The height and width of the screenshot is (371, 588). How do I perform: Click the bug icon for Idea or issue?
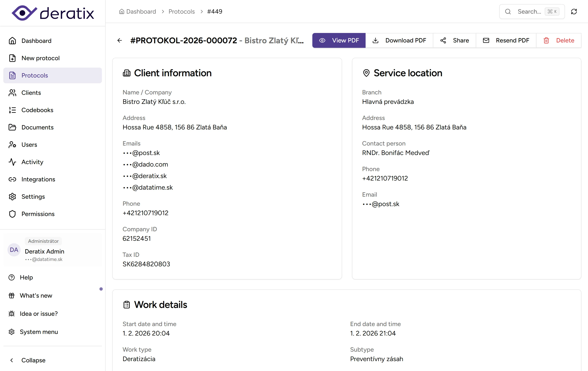point(12,314)
